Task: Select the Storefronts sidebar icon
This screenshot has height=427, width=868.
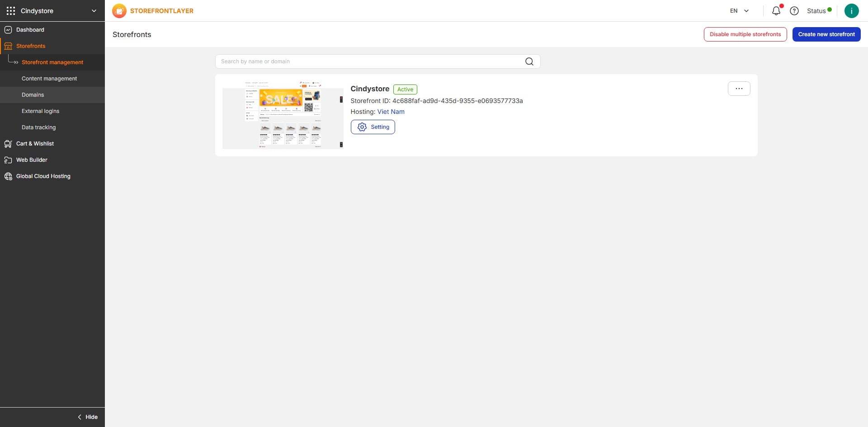Action: (8, 46)
